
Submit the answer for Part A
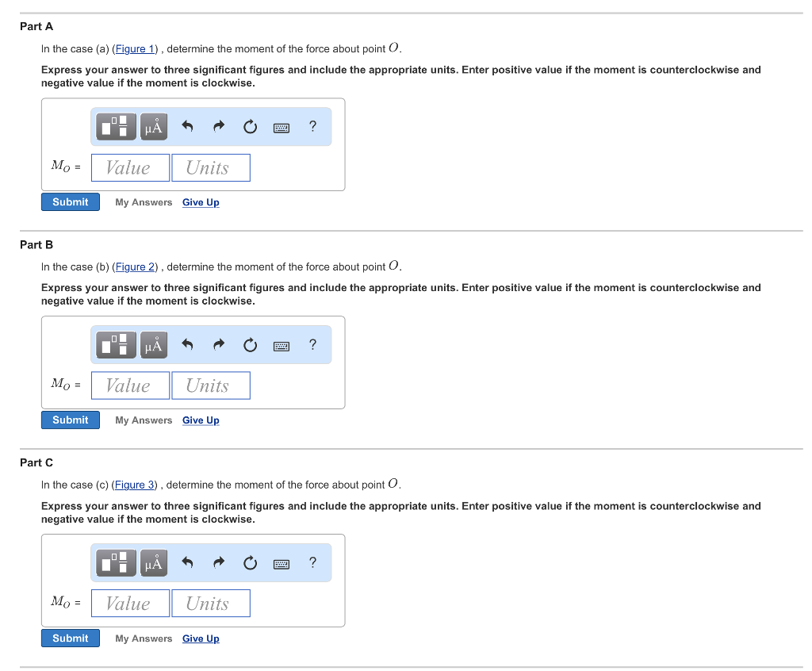click(70, 201)
